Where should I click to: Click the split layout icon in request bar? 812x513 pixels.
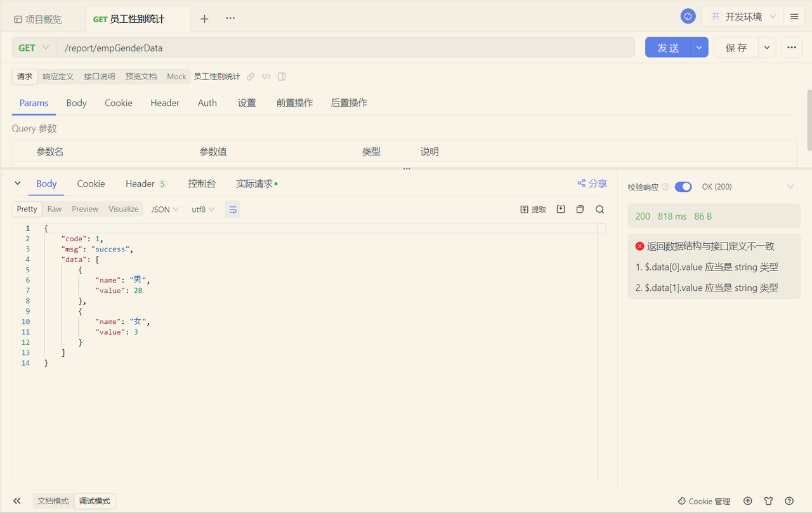281,76
